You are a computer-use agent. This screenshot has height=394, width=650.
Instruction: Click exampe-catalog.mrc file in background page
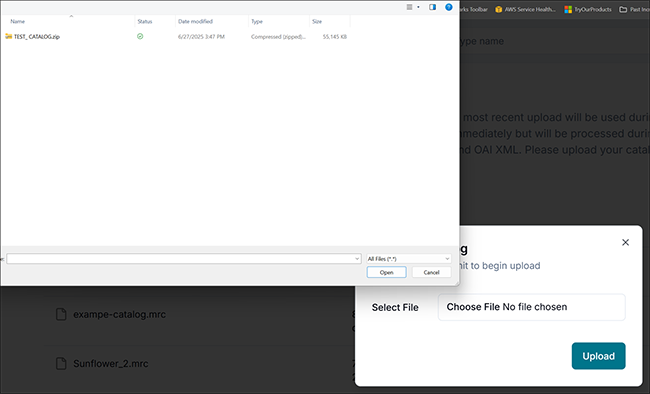119,314
